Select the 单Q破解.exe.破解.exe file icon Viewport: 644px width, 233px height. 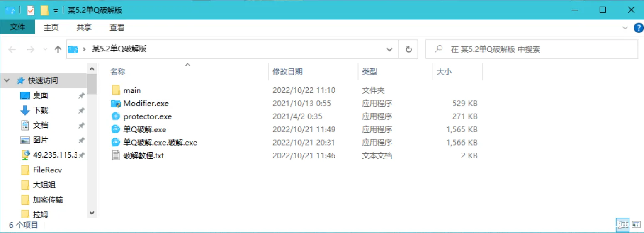[x=116, y=143]
